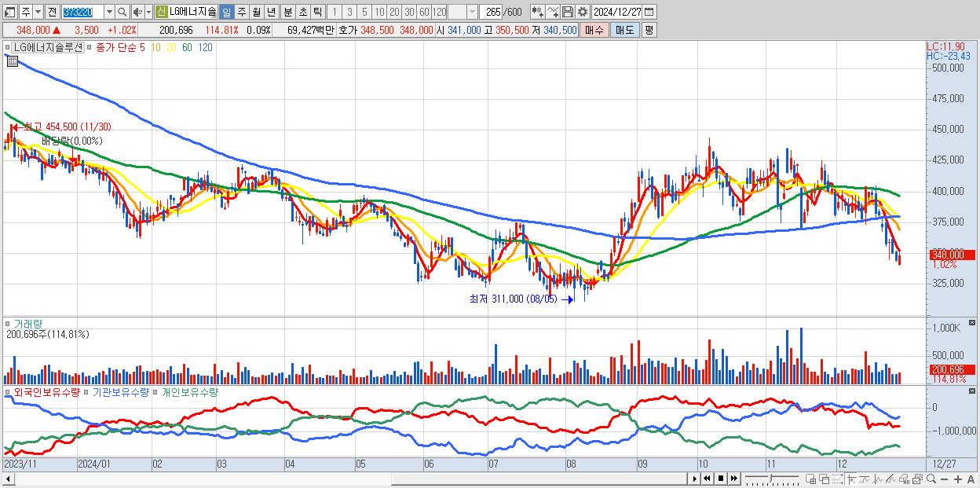Viewport: 980px width, 488px height.
Task: Toggle the 외국인보유수량 legend checkbox
Action: [x=9, y=391]
